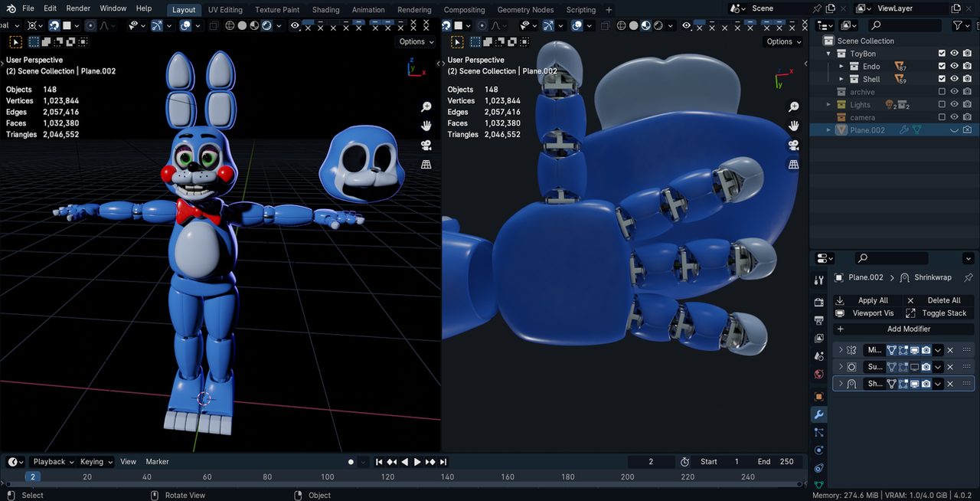Hide the ToyBon collection in viewport
This screenshot has height=501, width=980.
(x=955, y=54)
